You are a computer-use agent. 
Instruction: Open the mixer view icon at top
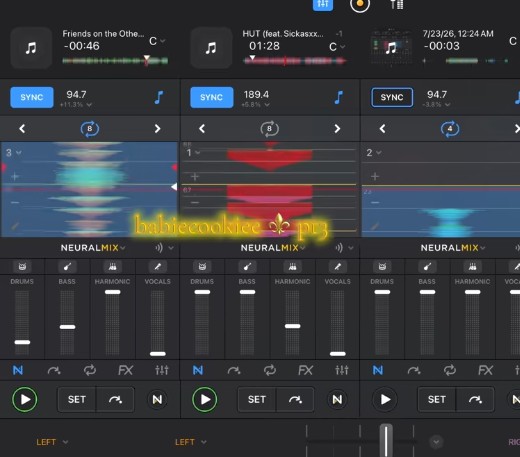[323, 5]
